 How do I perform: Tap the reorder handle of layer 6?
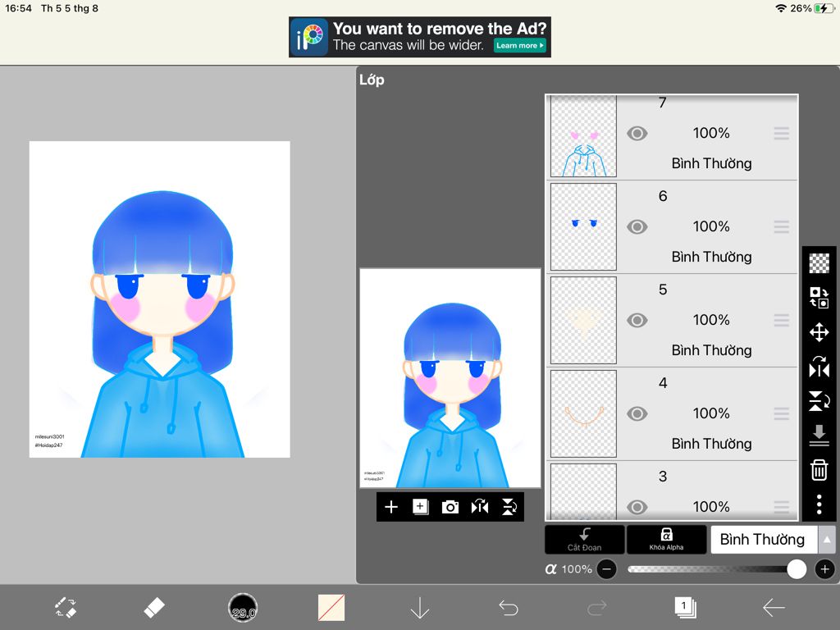(782, 227)
